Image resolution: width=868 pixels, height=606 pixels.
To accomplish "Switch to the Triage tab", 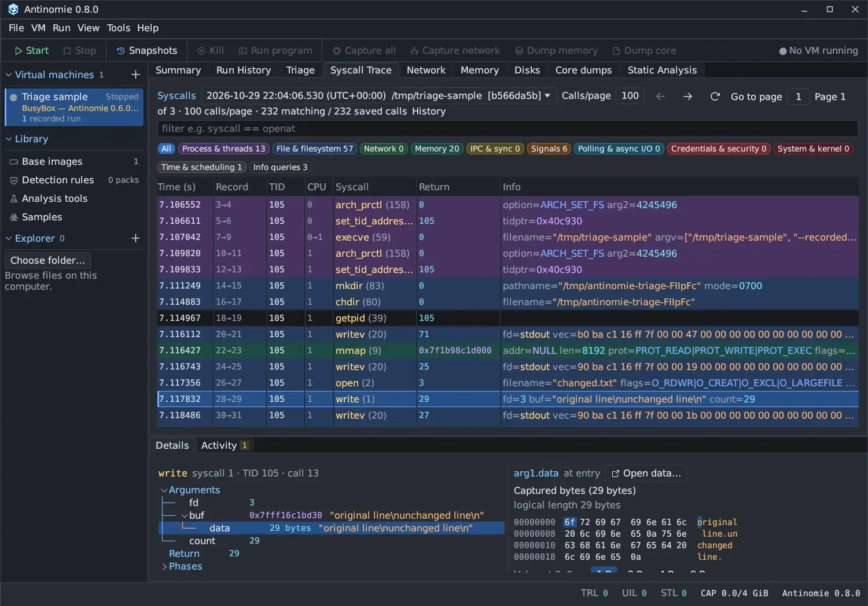I will (300, 70).
